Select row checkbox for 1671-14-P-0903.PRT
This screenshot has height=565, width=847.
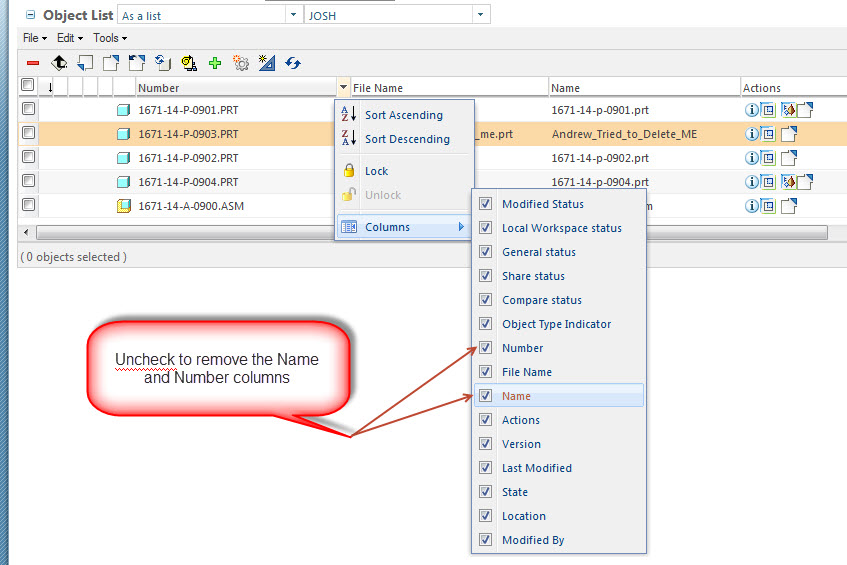tap(29, 133)
